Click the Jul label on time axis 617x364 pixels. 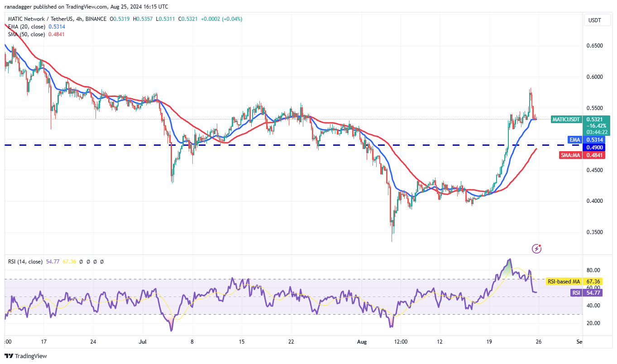143,342
